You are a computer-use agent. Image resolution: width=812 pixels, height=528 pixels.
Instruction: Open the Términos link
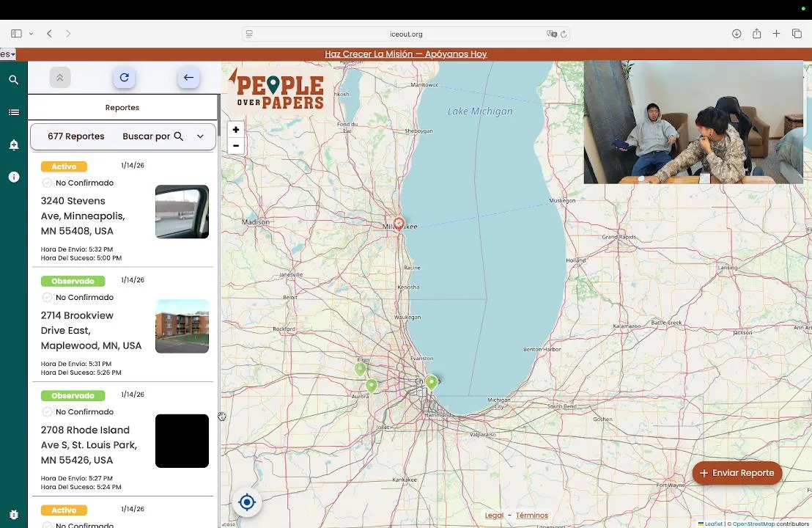pos(532,516)
